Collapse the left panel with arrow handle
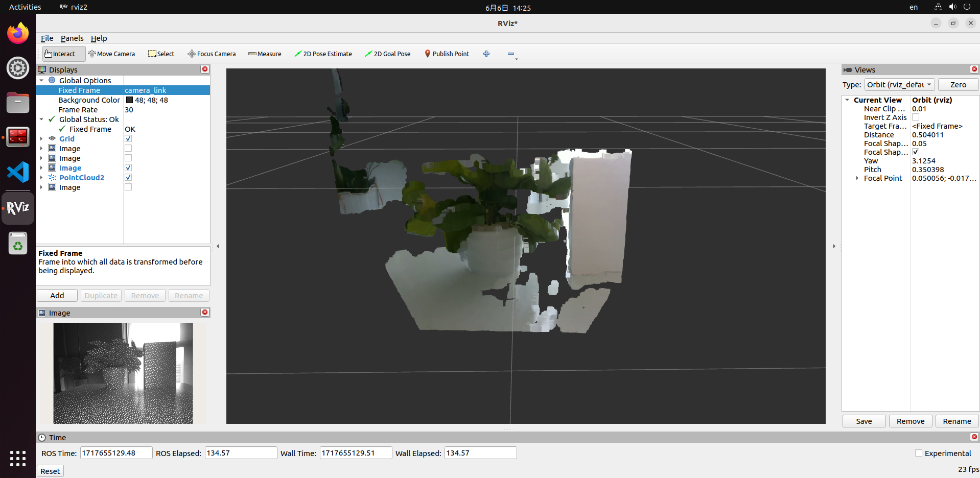 (218, 246)
